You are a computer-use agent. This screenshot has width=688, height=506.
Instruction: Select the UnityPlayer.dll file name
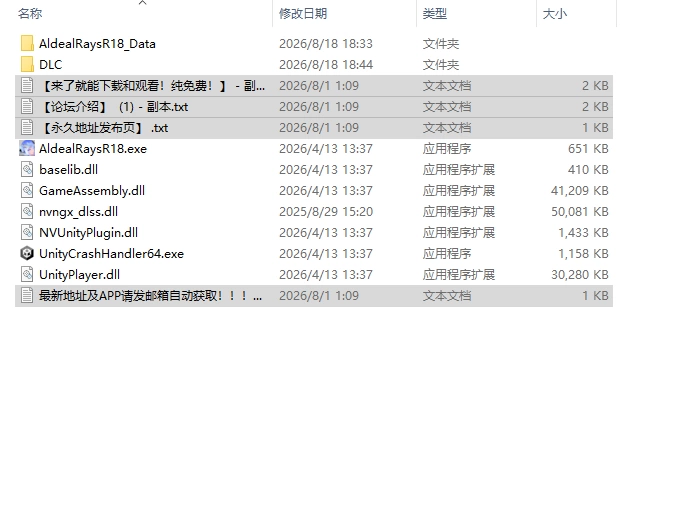pyautogui.click(x=79, y=275)
